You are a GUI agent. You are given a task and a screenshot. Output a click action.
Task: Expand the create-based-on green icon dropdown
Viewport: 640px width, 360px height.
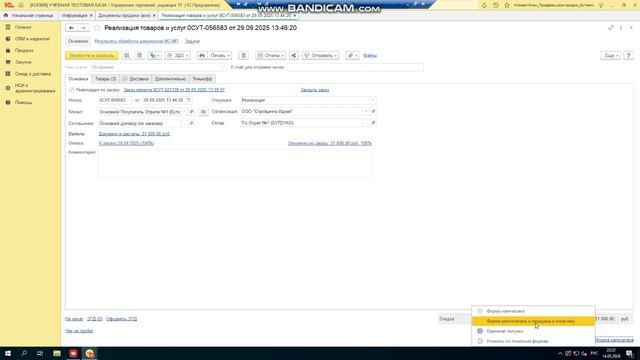tap(154, 56)
